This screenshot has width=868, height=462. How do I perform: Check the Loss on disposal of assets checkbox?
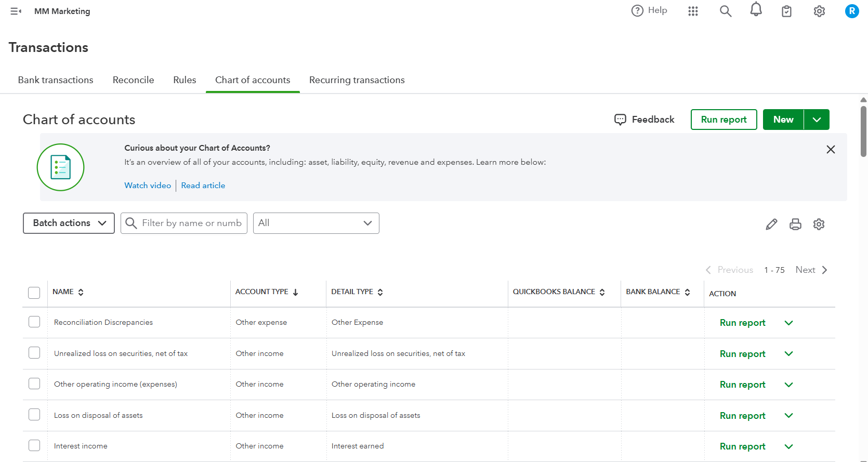pyautogui.click(x=34, y=415)
